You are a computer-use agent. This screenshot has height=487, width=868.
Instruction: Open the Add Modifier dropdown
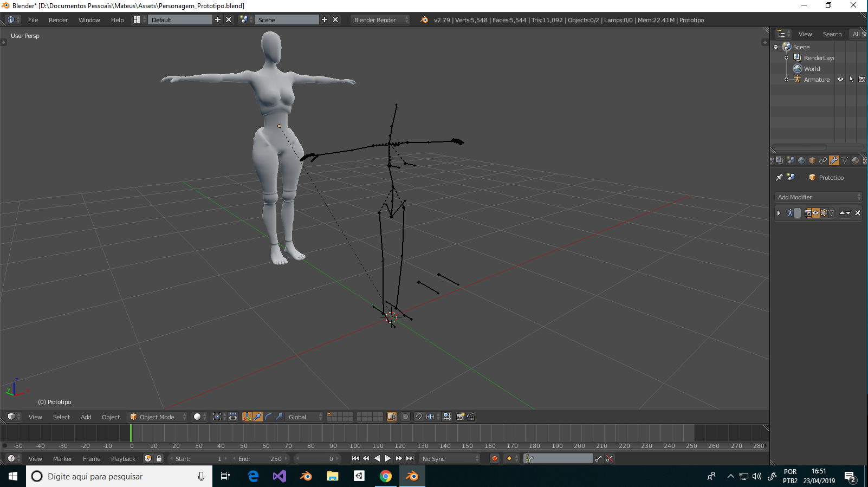[x=819, y=197]
